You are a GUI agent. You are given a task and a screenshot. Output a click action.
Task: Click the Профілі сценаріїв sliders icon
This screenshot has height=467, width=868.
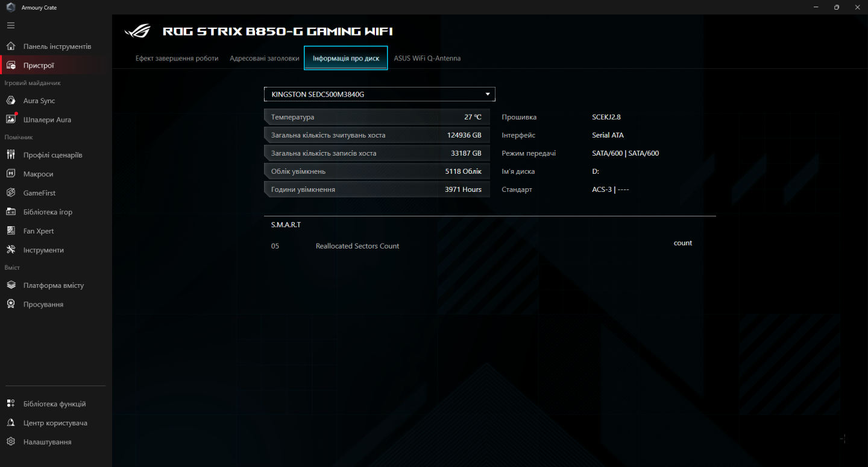tap(11, 155)
